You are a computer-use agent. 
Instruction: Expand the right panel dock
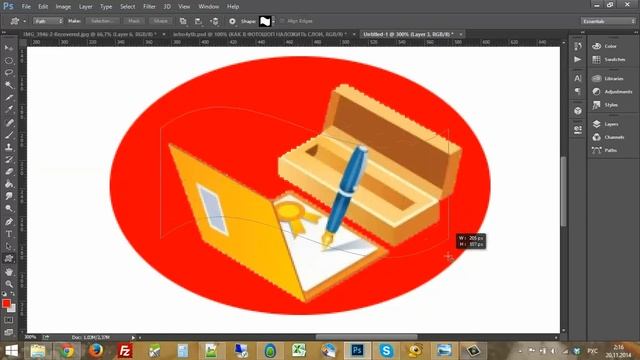(636, 32)
